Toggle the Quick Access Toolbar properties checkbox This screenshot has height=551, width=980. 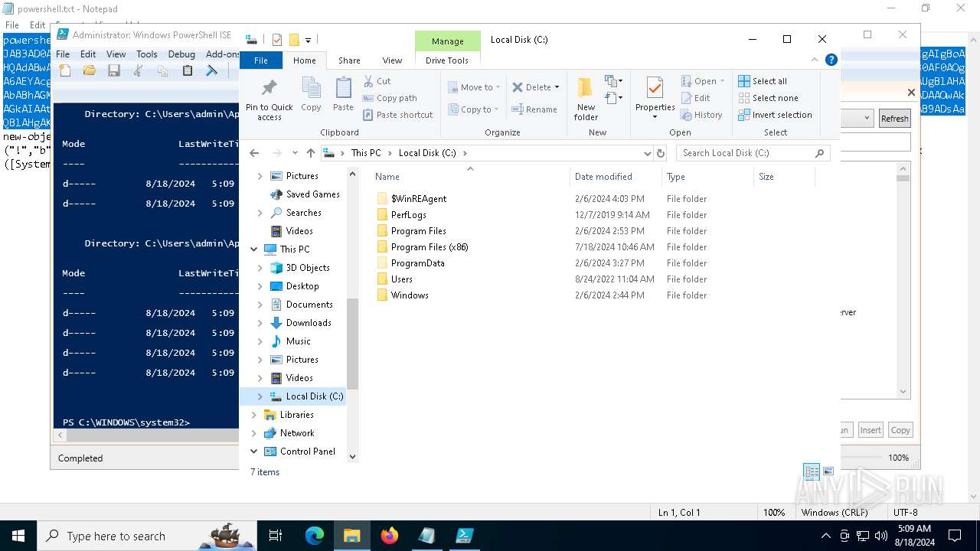click(277, 40)
